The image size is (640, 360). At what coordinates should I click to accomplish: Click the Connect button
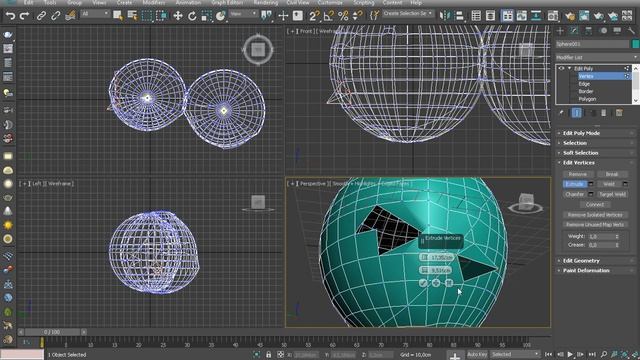point(595,204)
